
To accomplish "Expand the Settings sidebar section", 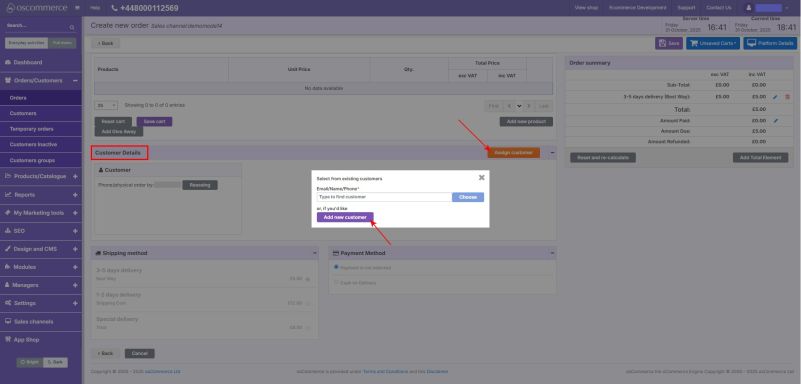I will click(75, 303).
